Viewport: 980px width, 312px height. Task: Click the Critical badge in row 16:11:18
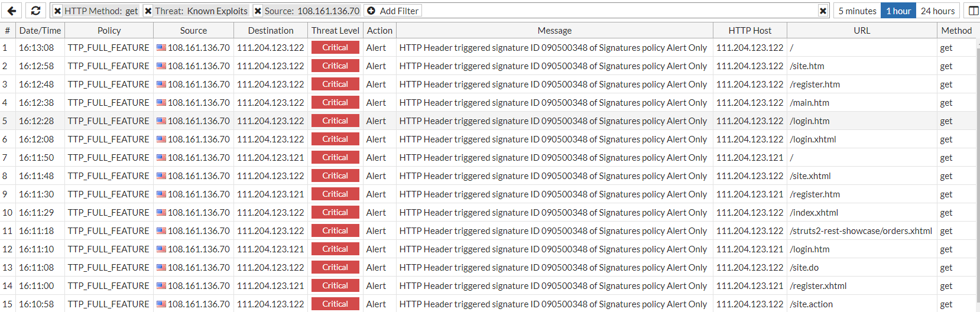click(x=335, y=230)
